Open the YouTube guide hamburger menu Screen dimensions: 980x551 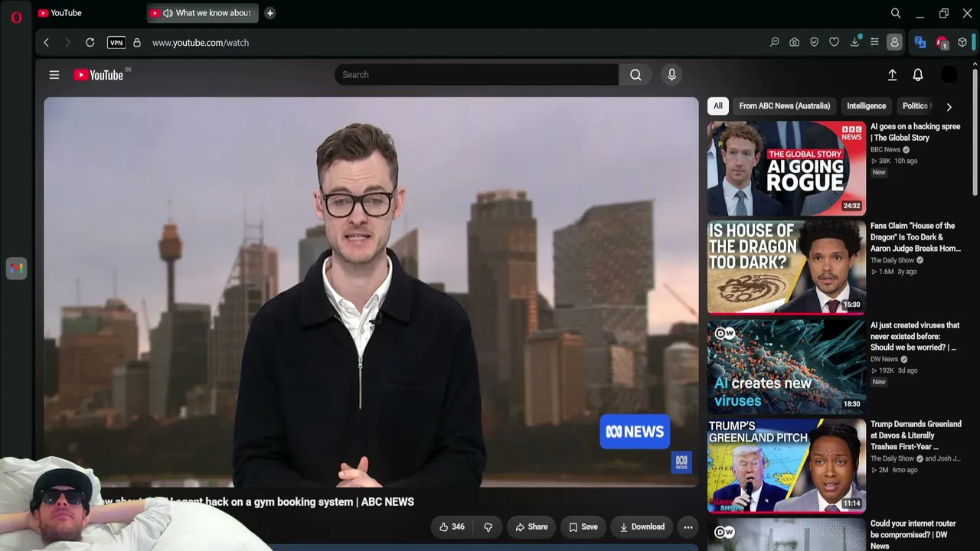tap(54, 75)
